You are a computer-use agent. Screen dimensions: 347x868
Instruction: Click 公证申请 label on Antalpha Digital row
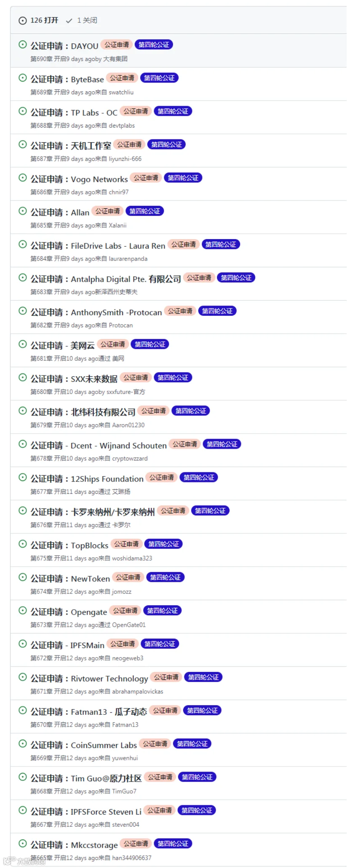[x=199, y=277]
